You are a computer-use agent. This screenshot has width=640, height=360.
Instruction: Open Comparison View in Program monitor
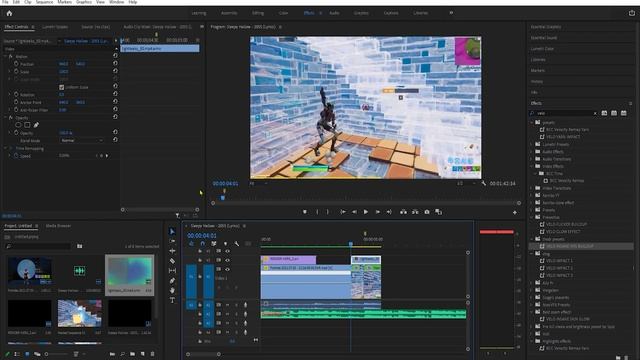click(438, 212)
